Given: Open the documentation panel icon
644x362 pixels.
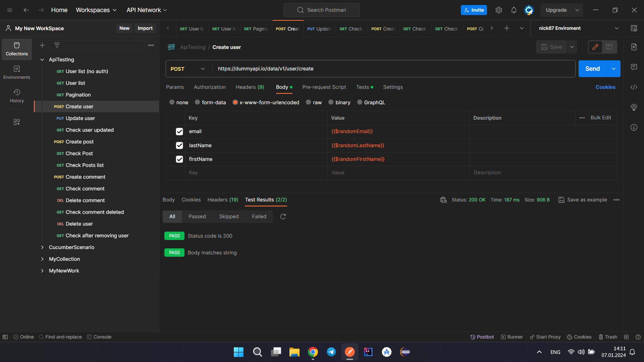Looking at the screenshot, I should tap(634, 47).
